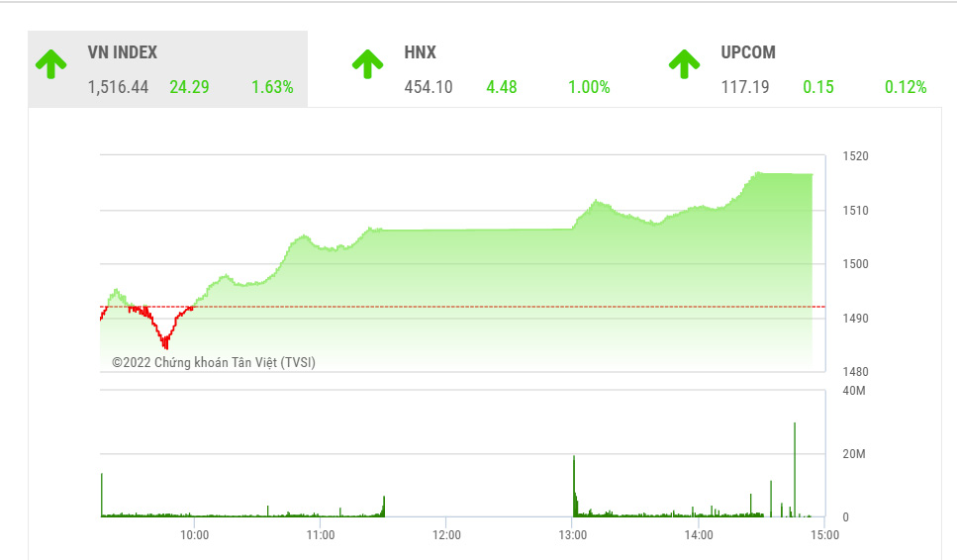Click the tallest volume bar near 15:00
957x560 pixels.
[x=795, y=470]
